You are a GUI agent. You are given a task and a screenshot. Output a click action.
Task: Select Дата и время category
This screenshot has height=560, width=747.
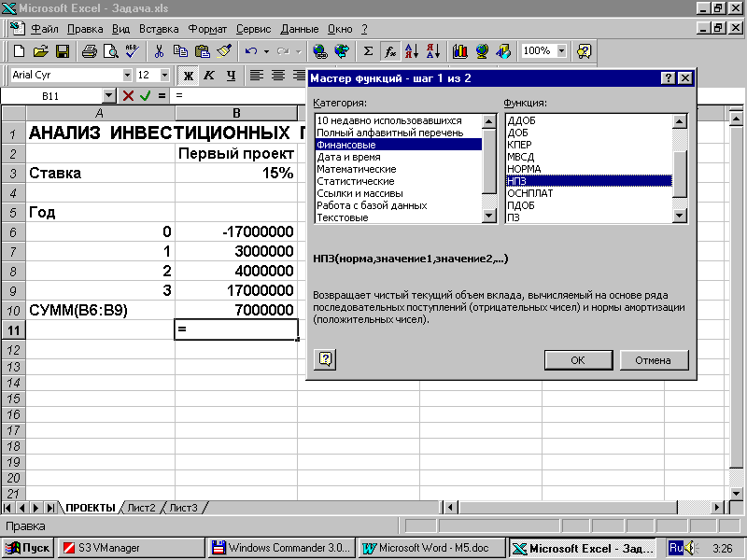[x=399, y=157]
